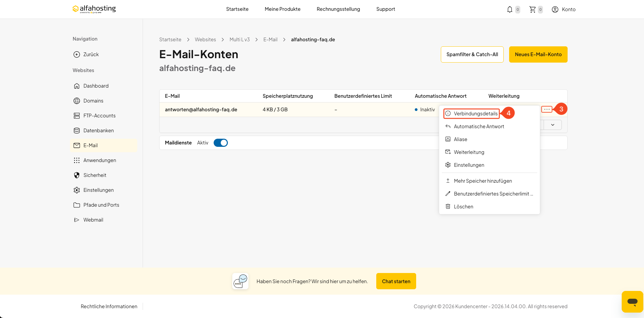Click the Speicherplatznutzung column header
This screenshot has height=318, width=644.
click(288, 96)
